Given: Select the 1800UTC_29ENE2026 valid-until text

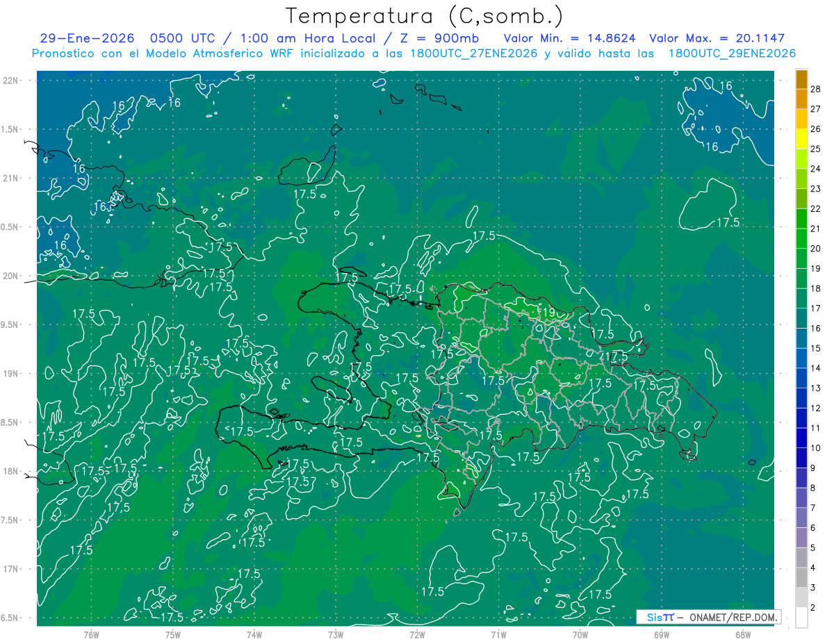Looking at the screenshot, I should (732, 53).
